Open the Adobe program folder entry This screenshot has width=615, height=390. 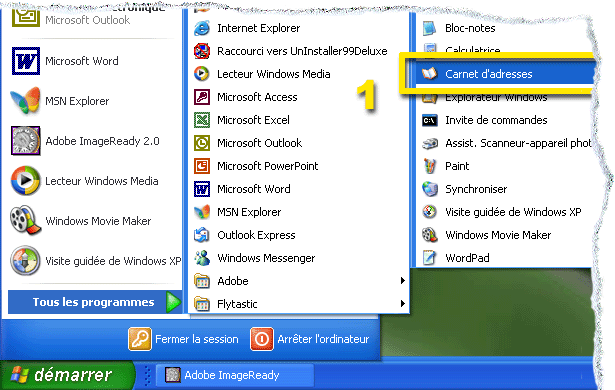[299, 281]
